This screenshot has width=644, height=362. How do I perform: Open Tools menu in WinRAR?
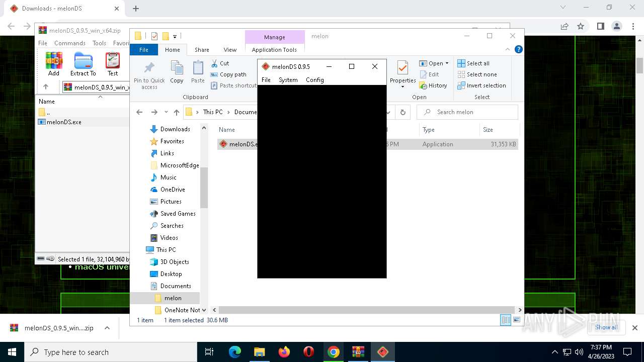pos(99,43)
